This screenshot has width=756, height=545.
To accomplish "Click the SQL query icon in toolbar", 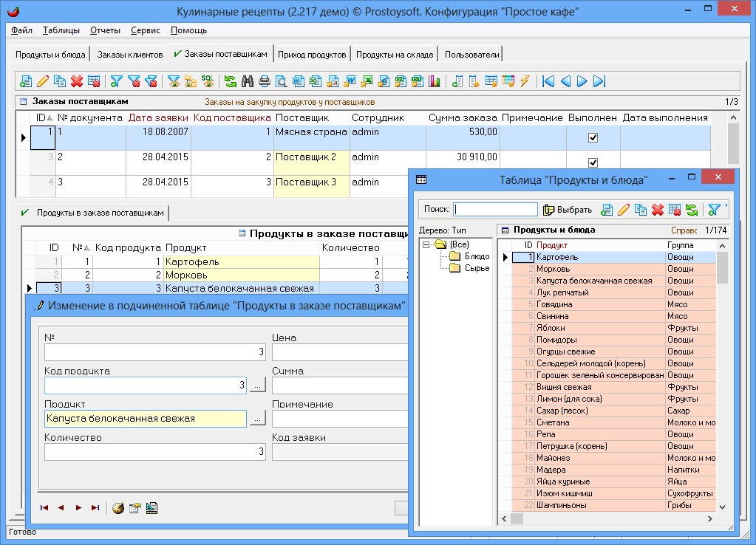I will (x=208, y=81).
